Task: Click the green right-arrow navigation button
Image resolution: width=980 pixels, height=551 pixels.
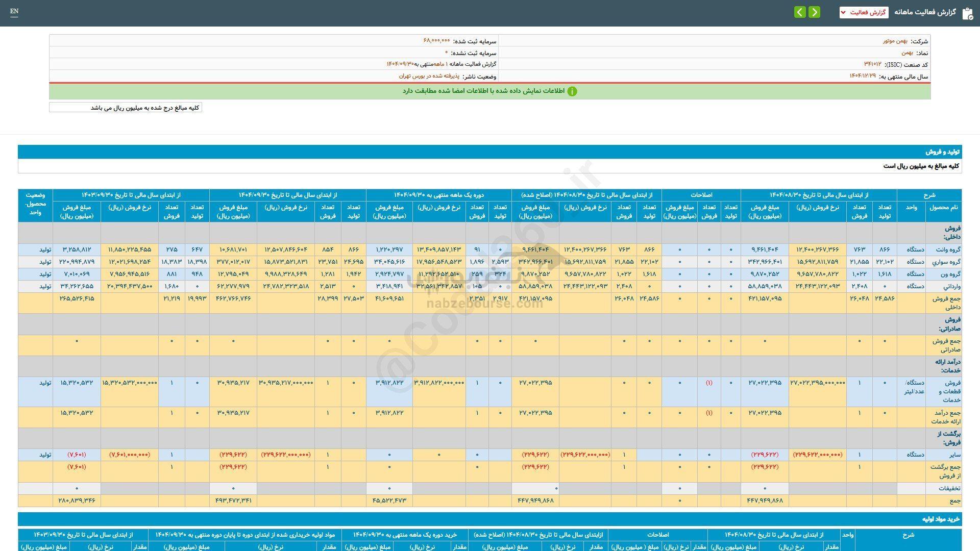Action: coord(815,12)
